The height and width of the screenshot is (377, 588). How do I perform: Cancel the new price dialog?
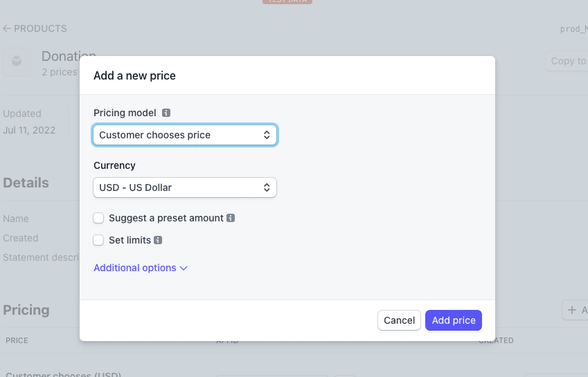pos(399,320)
